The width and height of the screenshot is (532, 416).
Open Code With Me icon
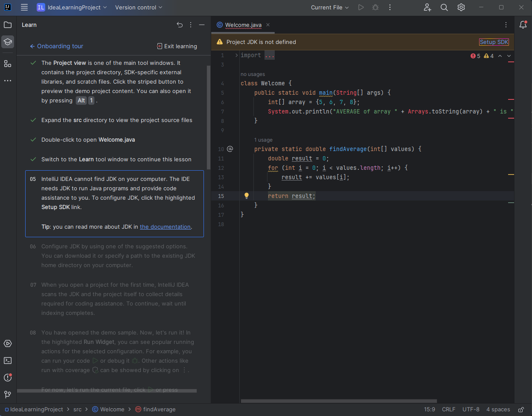click(x=427, y=7)
